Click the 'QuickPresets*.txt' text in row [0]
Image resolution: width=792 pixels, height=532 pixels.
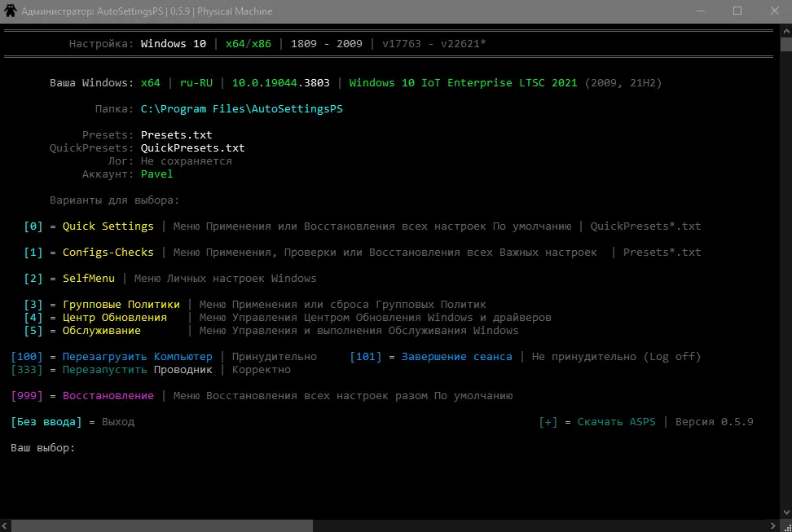(645, 226)
